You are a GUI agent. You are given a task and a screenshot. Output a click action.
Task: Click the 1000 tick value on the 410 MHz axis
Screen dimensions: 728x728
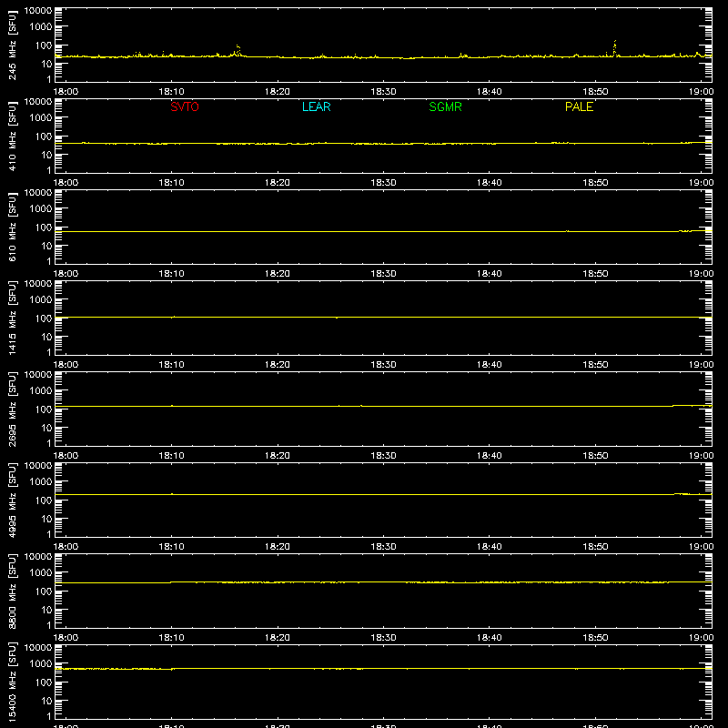(x=41, y=118)
